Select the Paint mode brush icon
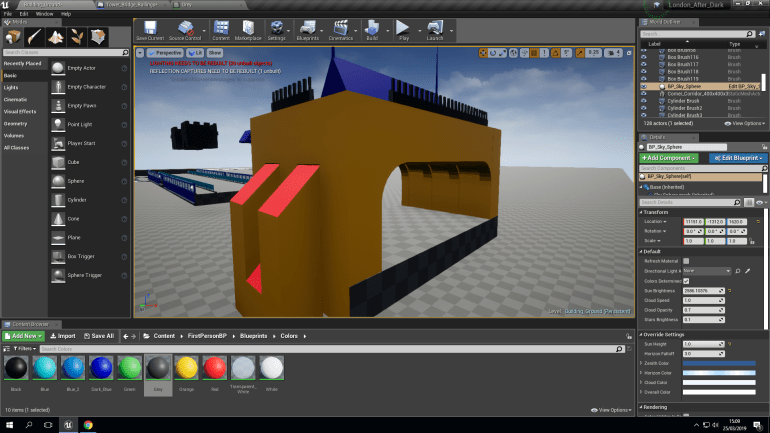This screenshot has height=433, width=770. pos(34,37)
